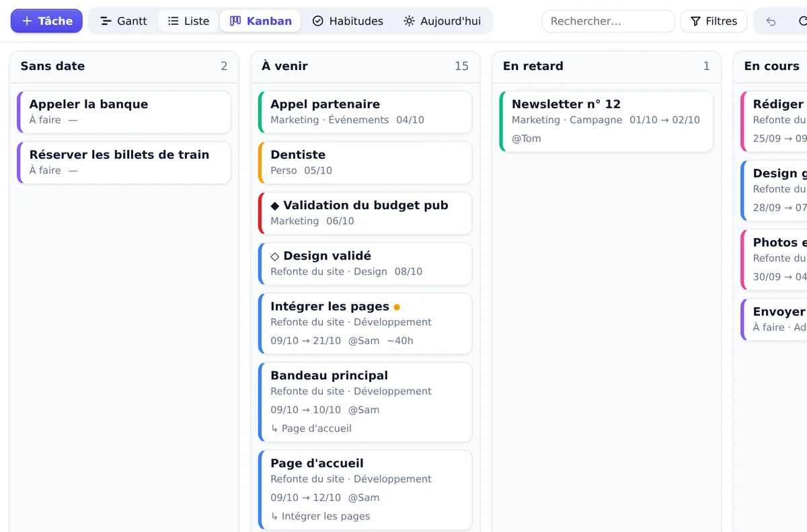Viewport: 807px width, 532px height.
Task: Click the Sans date count 2
Action: point(224,66)
